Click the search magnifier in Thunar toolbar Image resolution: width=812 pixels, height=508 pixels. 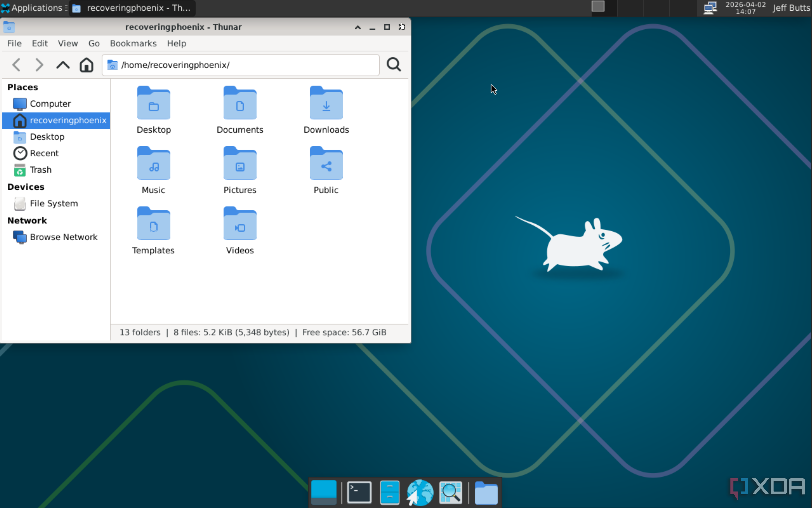pos(394,65)
